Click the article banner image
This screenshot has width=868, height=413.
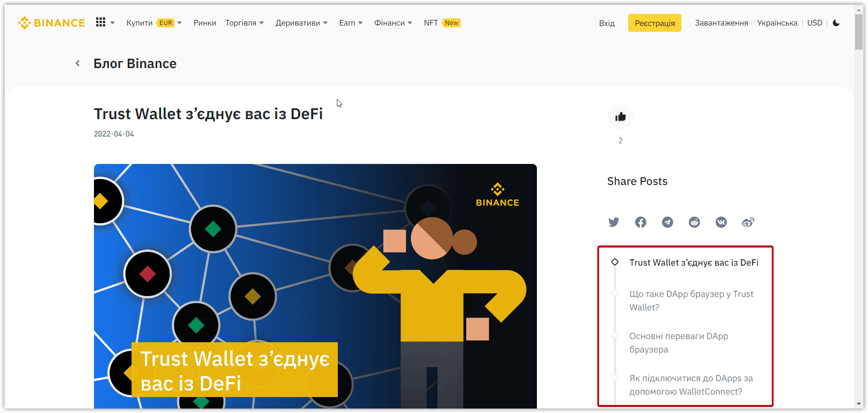pos(315,286)
